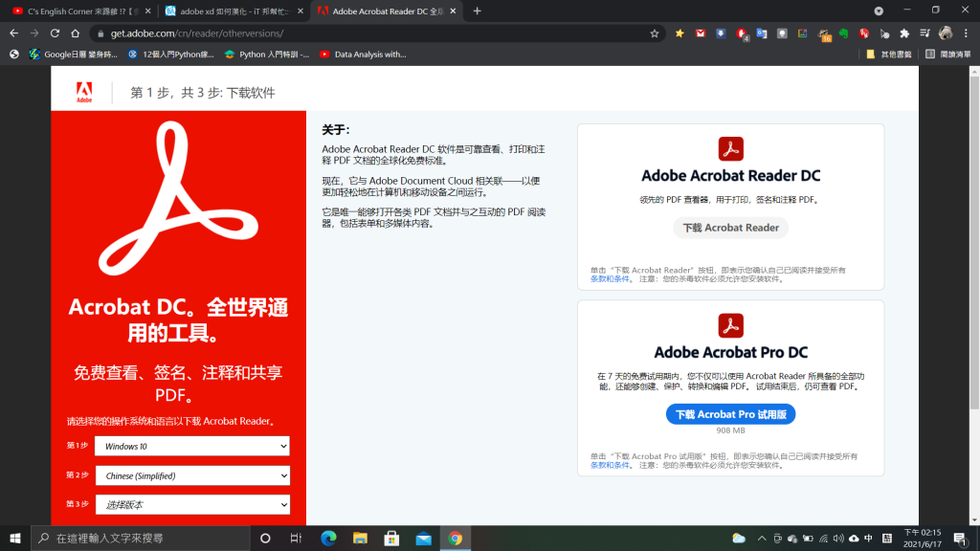
Task: Click the 下载 Acrobat Reader button
Action: pyautogui.click(x=730, y=228)
